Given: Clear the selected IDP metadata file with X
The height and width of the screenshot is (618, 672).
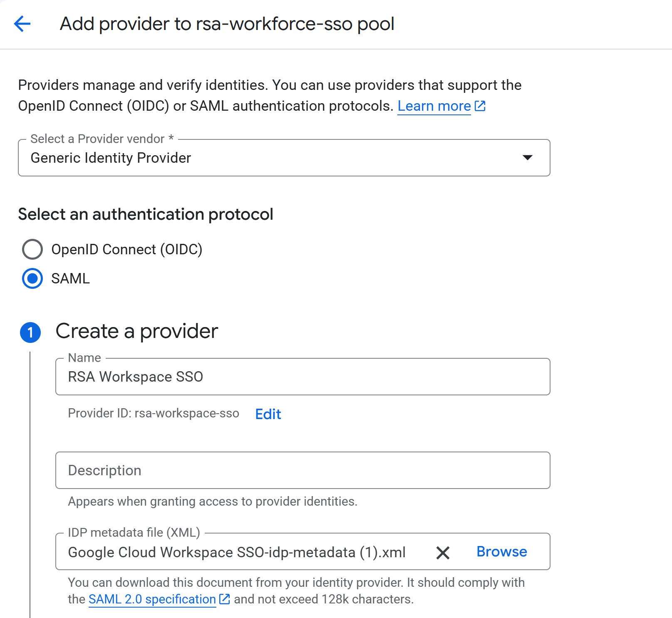Looking at the screenshot, I should [x=443, y=553].
